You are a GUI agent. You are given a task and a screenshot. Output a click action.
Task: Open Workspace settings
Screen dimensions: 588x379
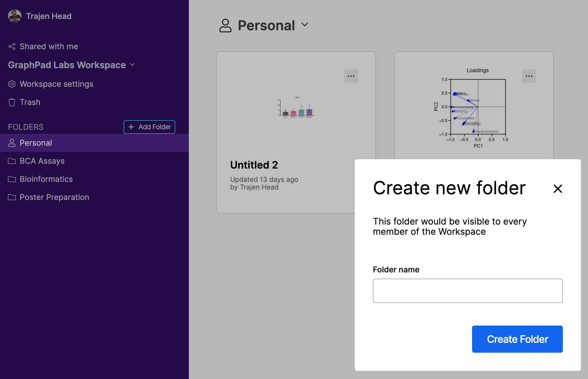(x=56, y=84)
